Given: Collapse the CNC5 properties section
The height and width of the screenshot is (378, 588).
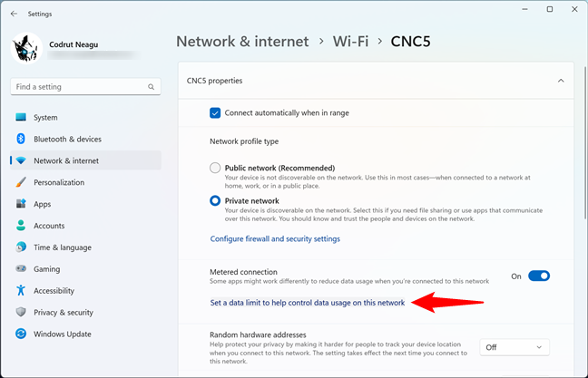Looking at the screenshot, I should coord(561,81).
